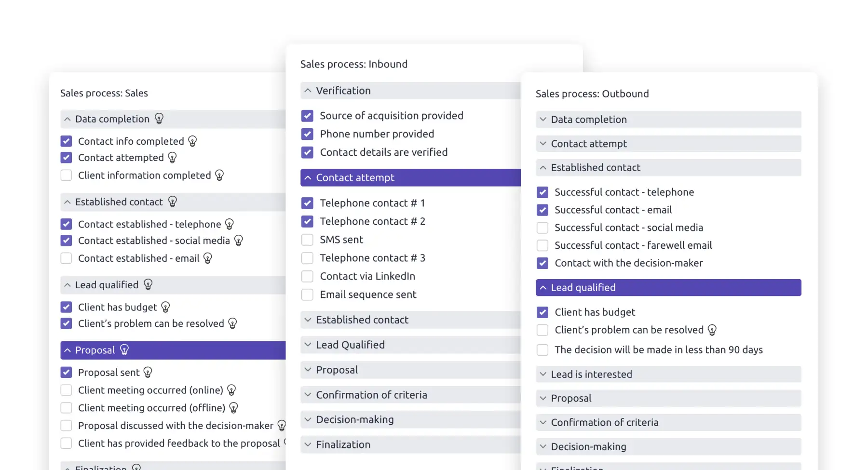Click lightbulb beside Client's problem in Outbound panel

[x=712, y=330]
